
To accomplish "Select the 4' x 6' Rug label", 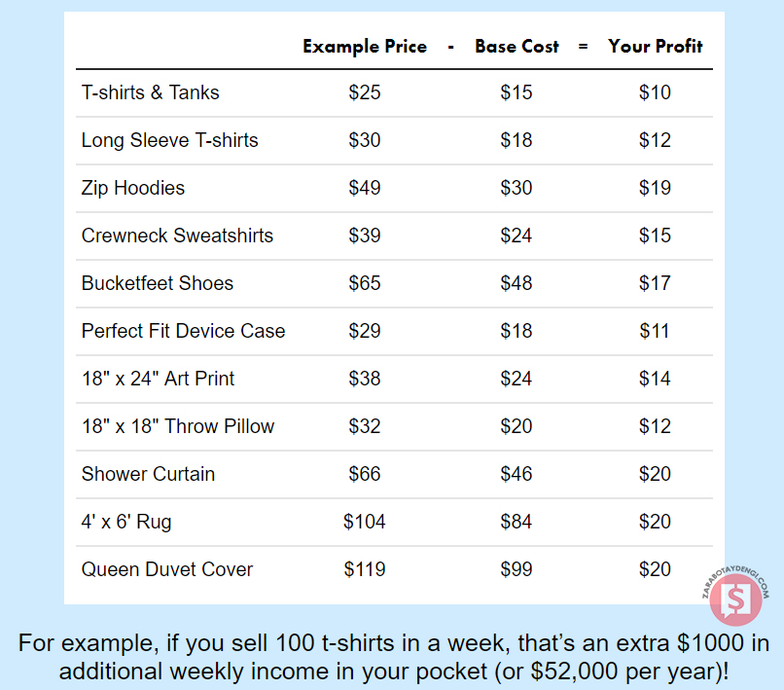I will tap(126, 522).
